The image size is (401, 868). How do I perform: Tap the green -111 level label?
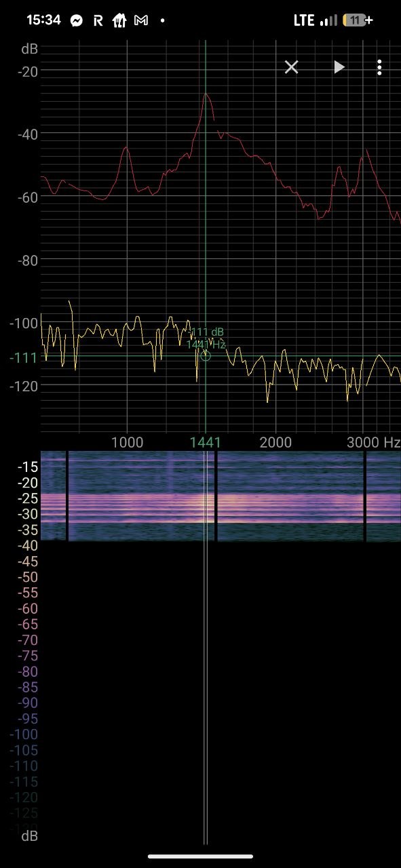click(24, 357)
